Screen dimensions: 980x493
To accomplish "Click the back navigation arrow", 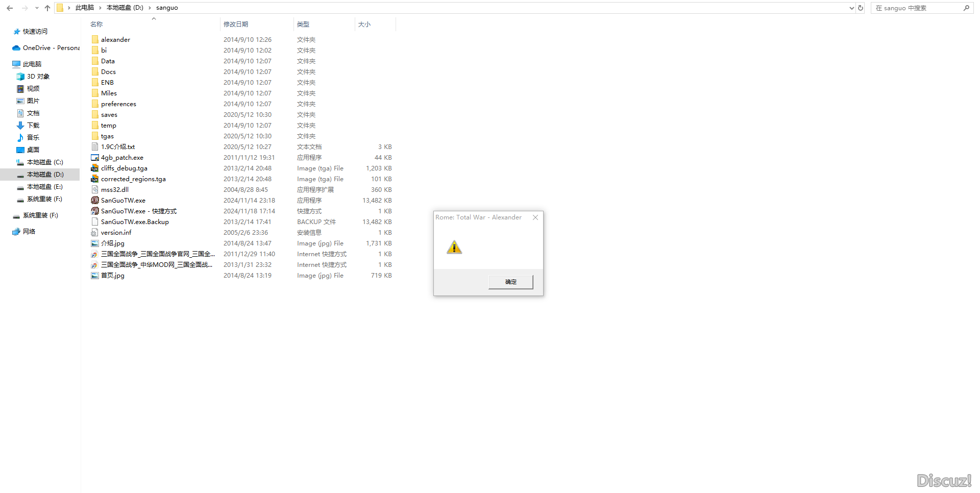I will (x=9, y=8).
